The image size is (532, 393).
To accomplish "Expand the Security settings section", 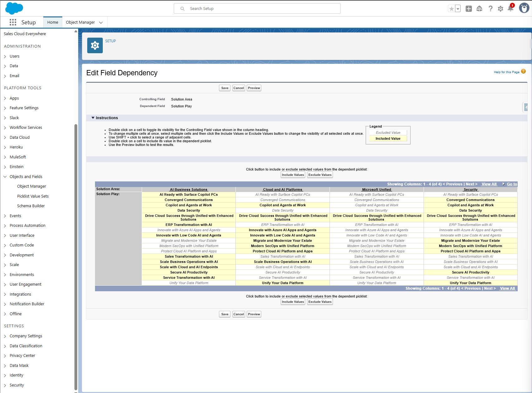I will [x=5, y=385].
